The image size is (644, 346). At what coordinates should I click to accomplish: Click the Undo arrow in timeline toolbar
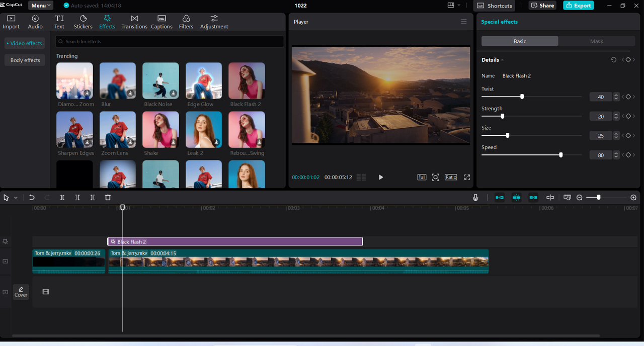(32, 198)
